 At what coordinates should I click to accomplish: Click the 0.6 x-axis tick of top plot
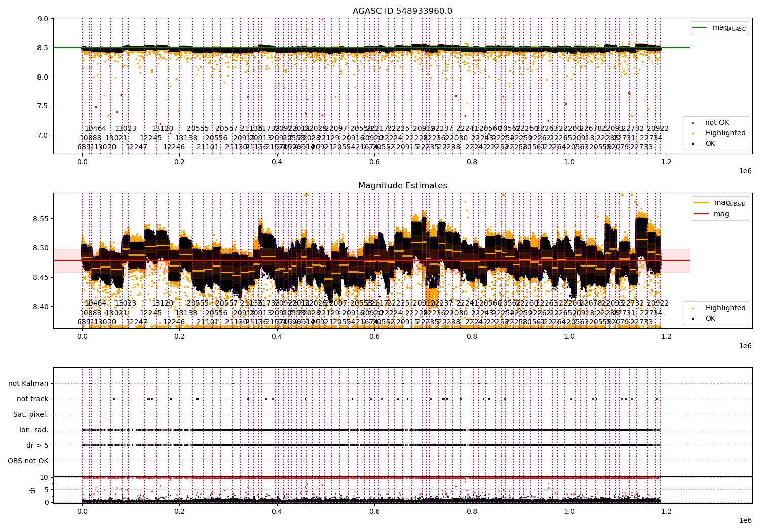click(374, 162)
